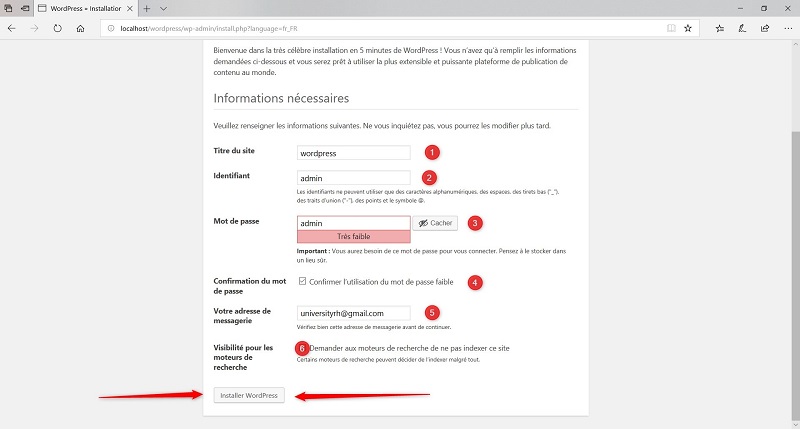Screen dimensions: 800x429
Task: Show tab previews chevron
Action: (163, 9)
